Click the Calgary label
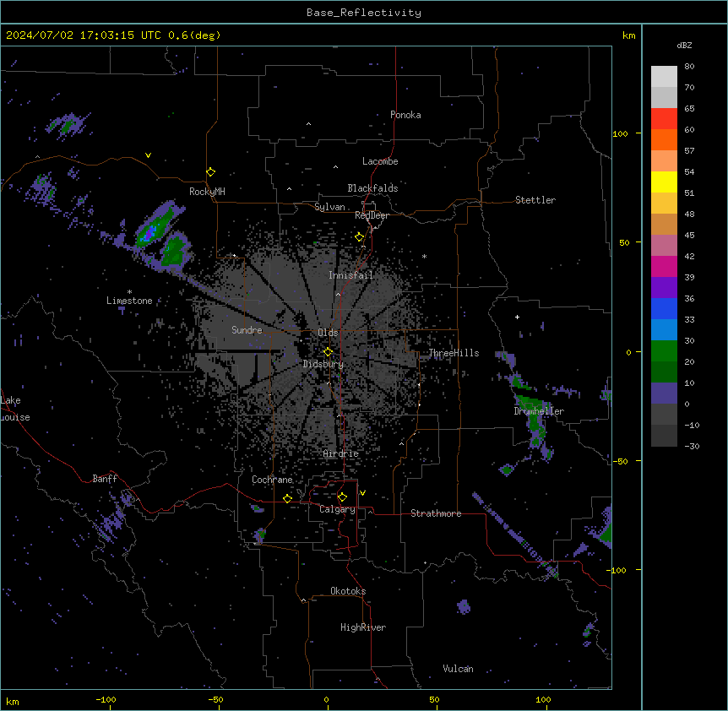Screen dimensions: 728x711 click(x=338, y=509)
